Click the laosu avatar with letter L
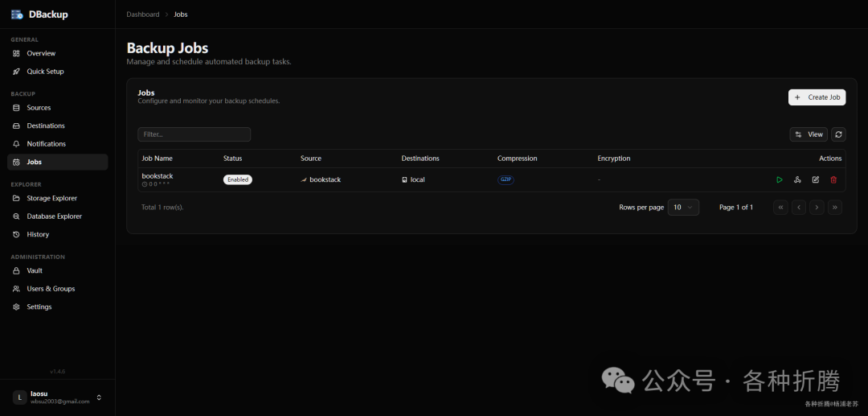Image resolution: width=868 pixels, height=416 pixels. click(20, 397)
